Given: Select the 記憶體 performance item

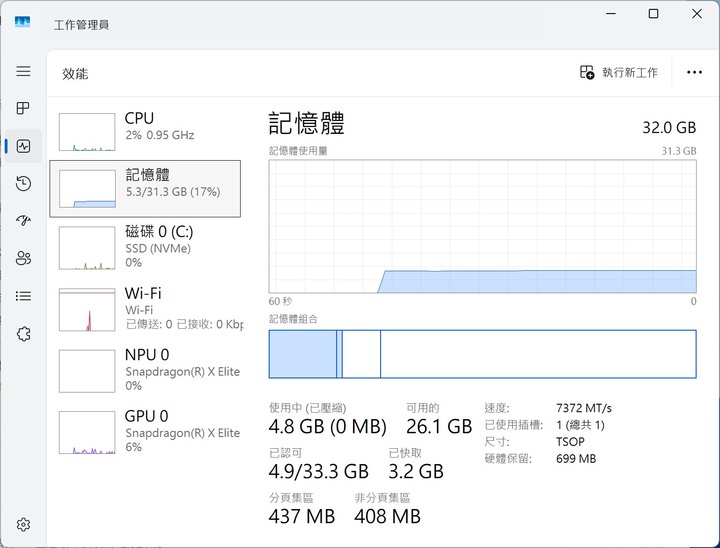Looking at the screenshot, I should click(145, 188).
